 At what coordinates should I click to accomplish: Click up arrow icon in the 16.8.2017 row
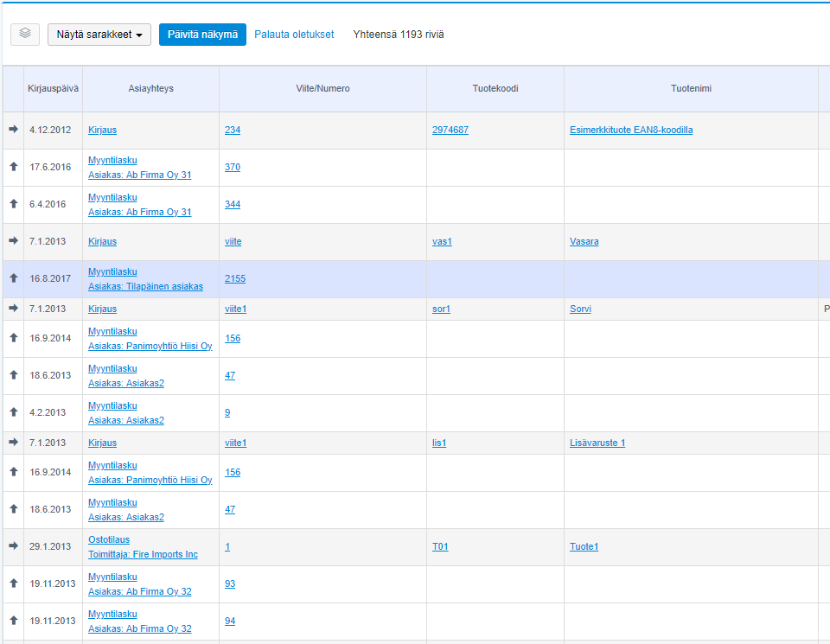[14, 277]
